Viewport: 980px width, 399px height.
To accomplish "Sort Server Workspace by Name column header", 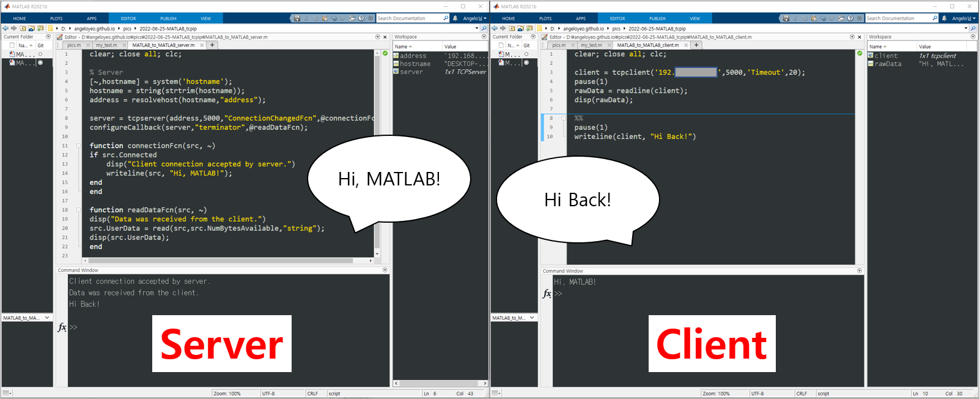I will click(x=417, y=47).
